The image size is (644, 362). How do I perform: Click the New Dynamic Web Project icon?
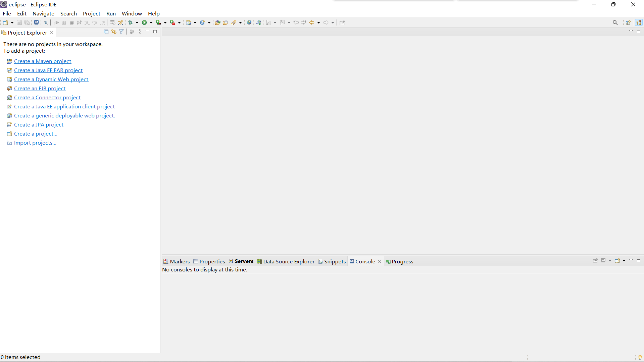(189, 22)
